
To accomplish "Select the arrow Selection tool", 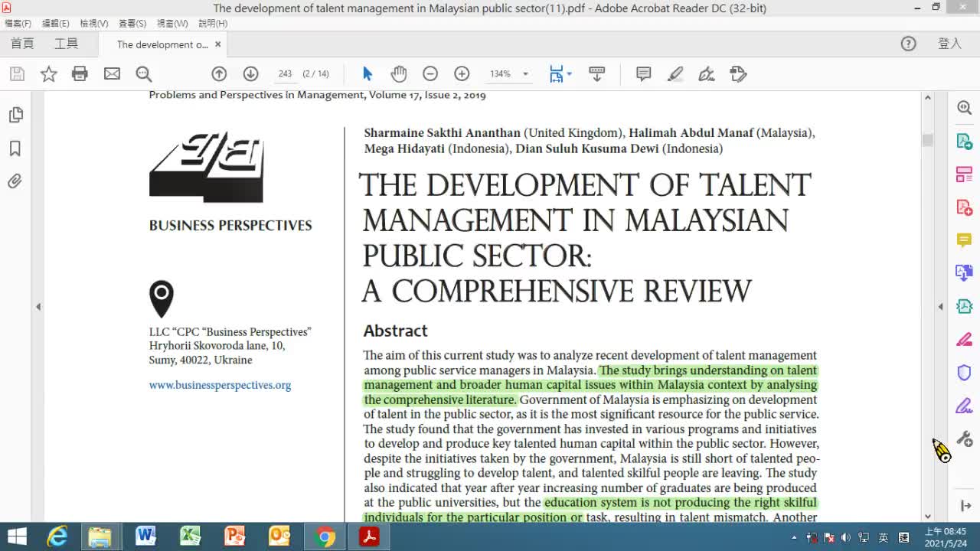I will coord(367,73).
